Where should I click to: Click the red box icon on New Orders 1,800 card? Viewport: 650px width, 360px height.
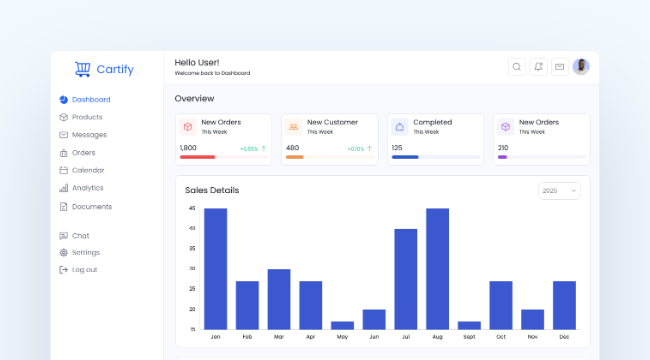(x=188, y=127)
